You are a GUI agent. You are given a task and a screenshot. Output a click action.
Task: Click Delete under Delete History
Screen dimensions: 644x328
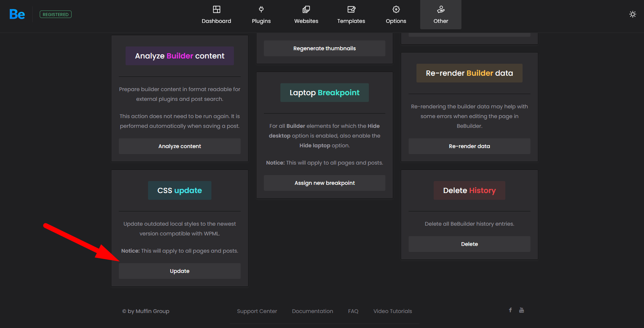click(x=469, y=244)
